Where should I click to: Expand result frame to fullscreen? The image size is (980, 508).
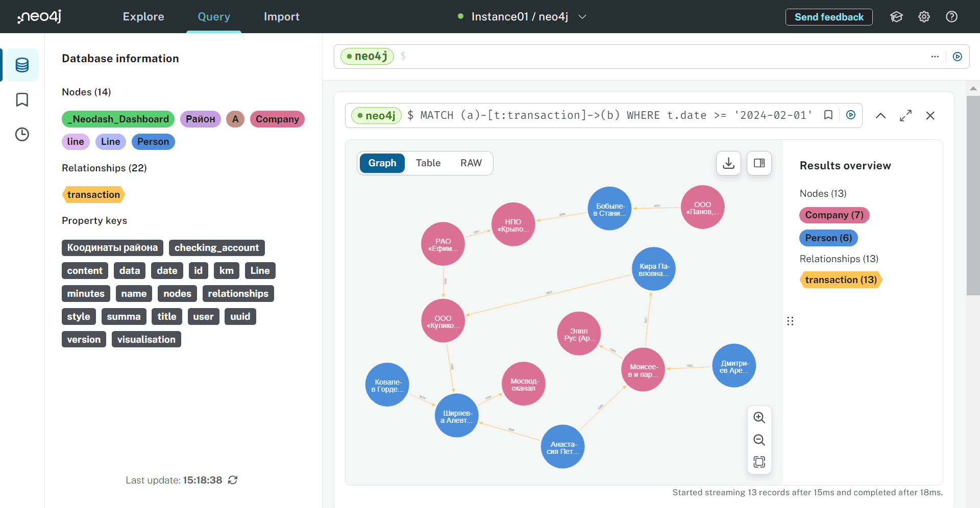point(905,116)
